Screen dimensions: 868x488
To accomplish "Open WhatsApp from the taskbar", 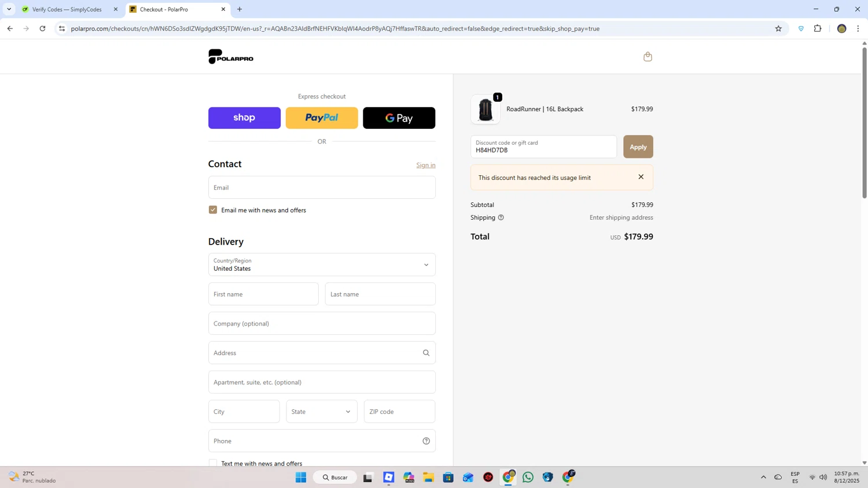I will (x=528, y=477).
